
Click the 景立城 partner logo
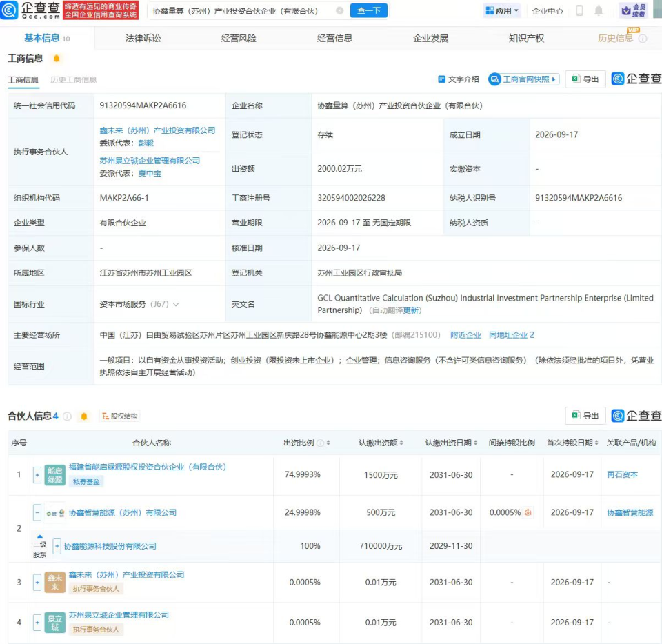coord(55,623)
